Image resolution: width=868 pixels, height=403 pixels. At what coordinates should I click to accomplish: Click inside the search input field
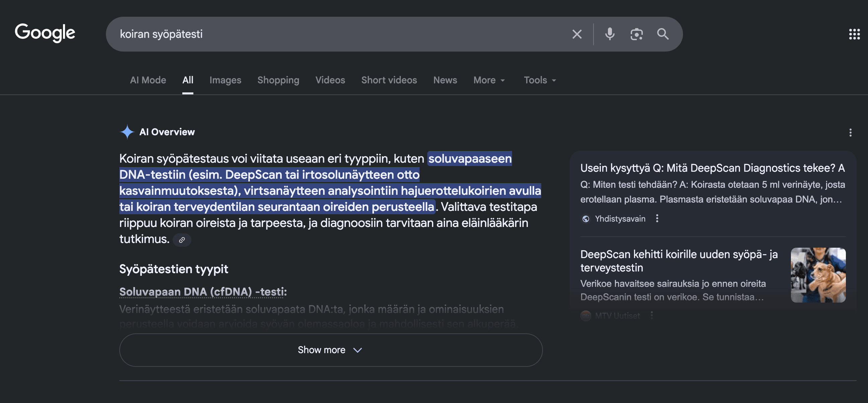[x=303, y=34]
